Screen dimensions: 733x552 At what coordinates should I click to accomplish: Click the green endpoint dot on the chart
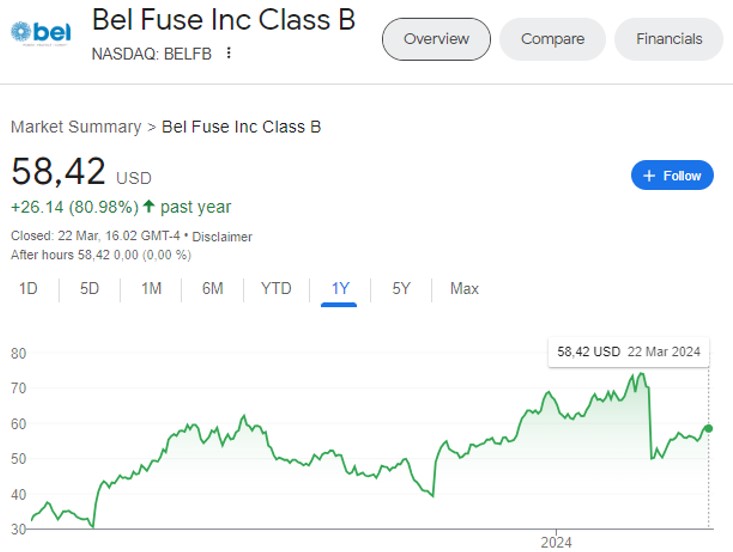pos(709,428)
